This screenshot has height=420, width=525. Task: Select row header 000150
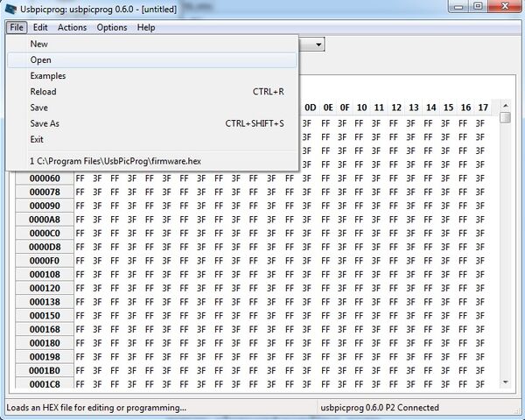coord(45,316)
